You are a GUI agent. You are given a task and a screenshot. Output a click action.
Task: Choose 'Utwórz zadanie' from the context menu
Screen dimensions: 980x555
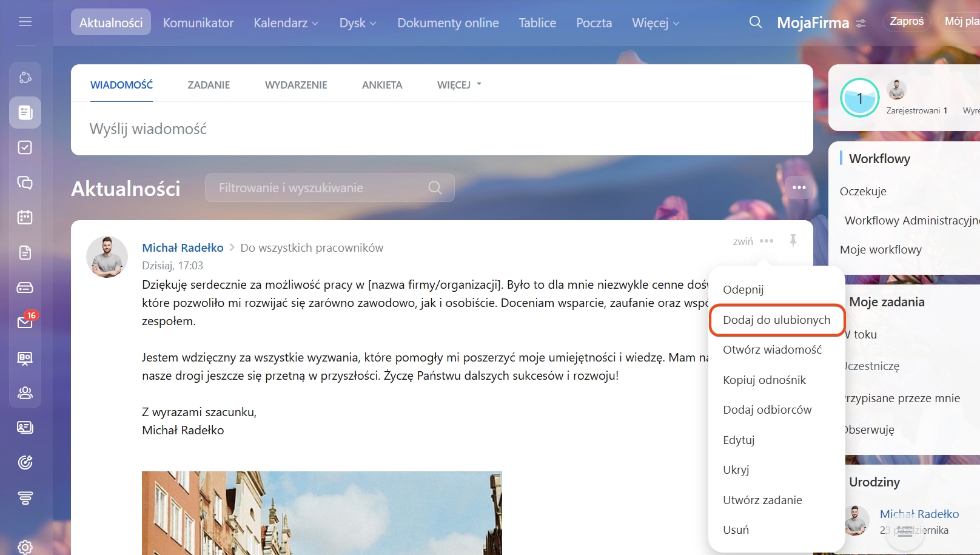(x=762, y=500)
